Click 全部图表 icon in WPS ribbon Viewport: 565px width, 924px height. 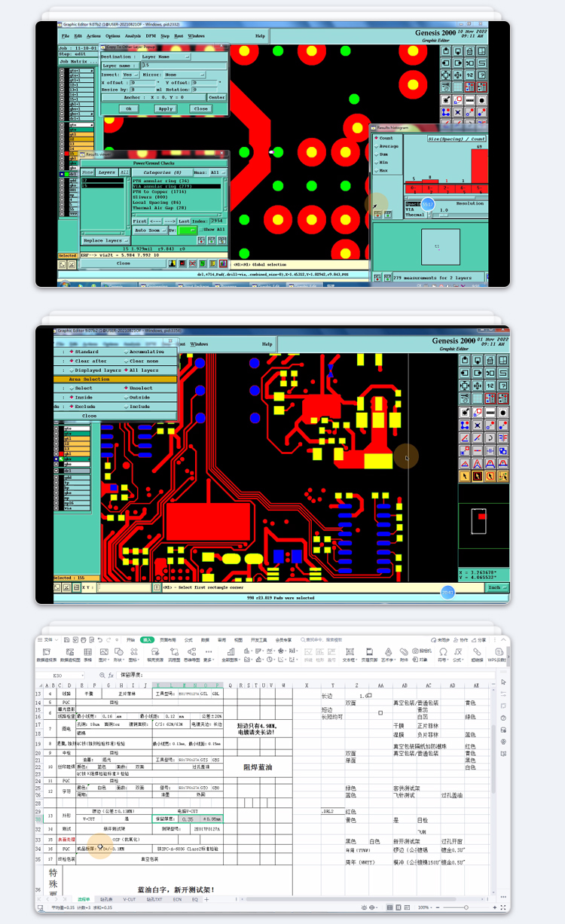231,655
